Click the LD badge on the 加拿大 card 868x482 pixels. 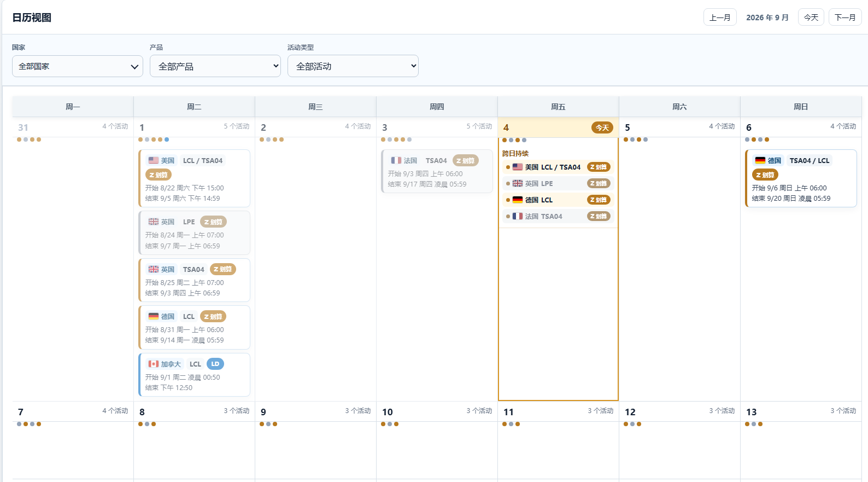pyautogui.click(x=215, y=364)
